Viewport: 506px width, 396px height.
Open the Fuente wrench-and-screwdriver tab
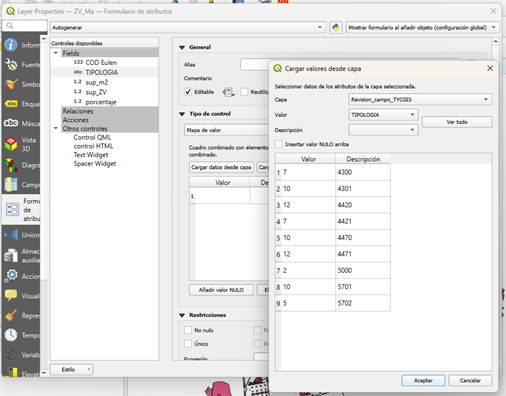coord(11,65)
